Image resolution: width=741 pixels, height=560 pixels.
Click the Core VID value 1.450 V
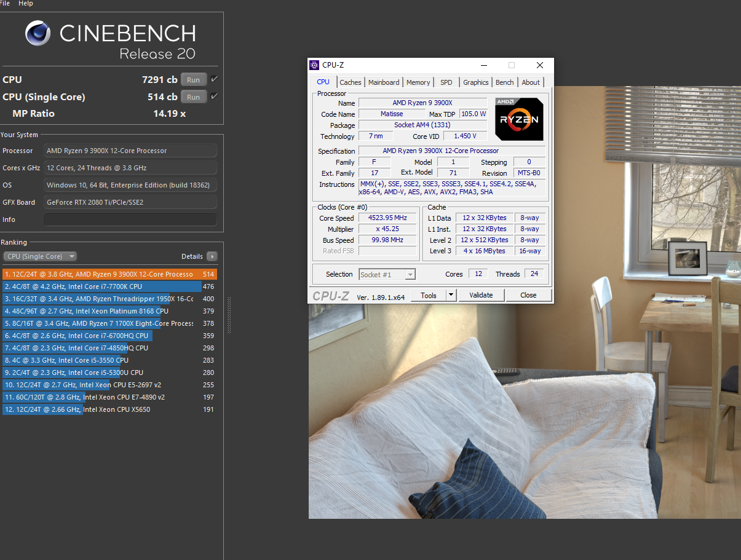[466, 136]
